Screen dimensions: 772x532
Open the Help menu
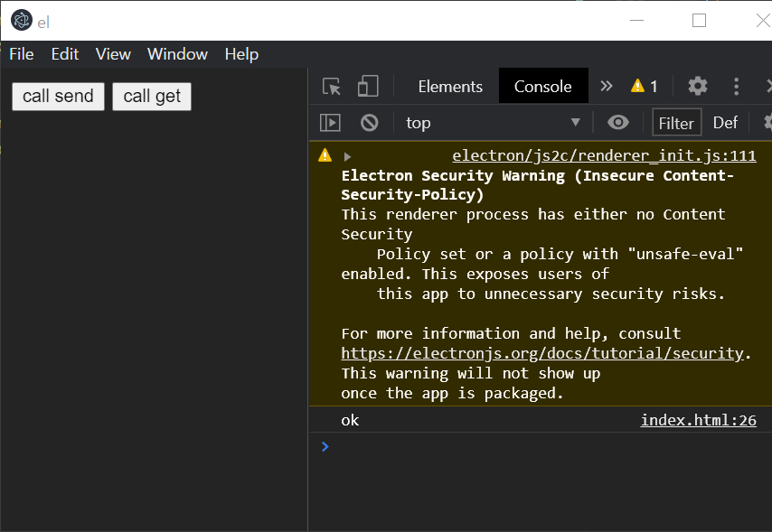[x=241, y=54]
